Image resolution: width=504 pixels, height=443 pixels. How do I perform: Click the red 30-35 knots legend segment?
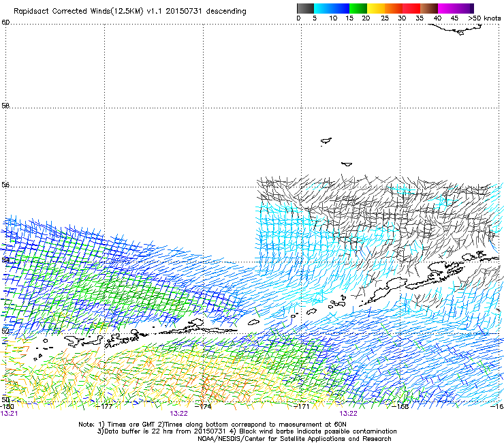tap(411, 8)
